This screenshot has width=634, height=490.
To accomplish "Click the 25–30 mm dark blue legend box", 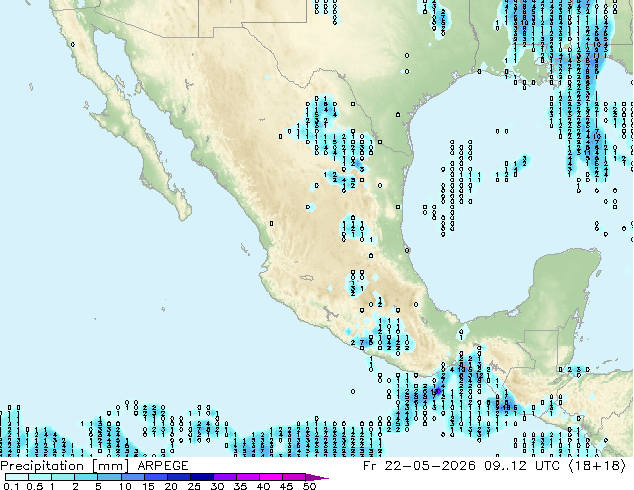I will coord(202,477).
